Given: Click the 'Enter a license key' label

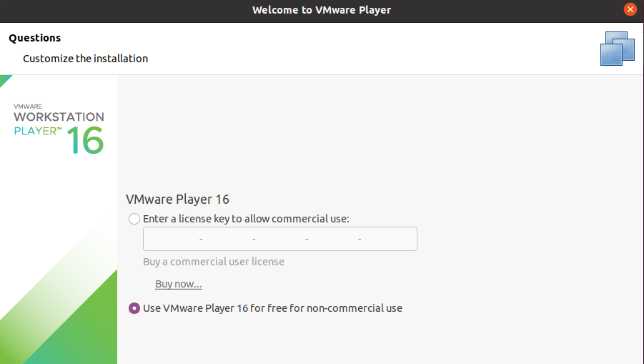Looking at the screenshot, I should pyautogui.click(x=246, y=219).
